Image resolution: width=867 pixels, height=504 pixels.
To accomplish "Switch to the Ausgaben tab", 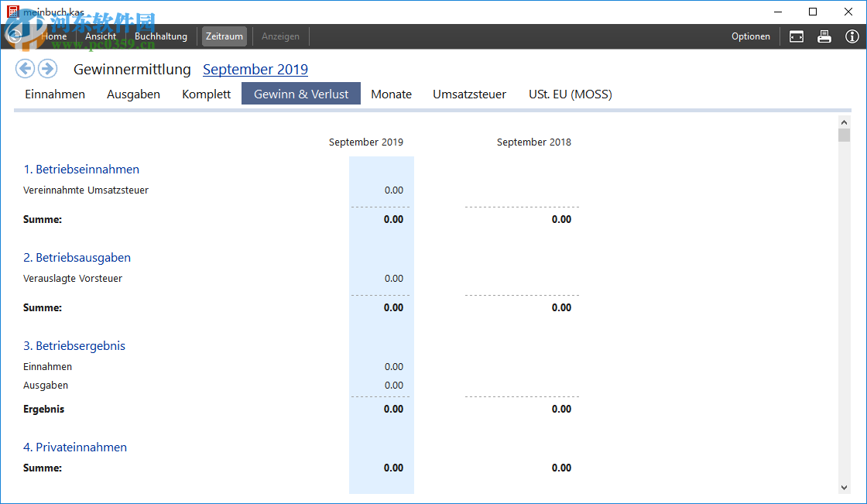I will (133, 94).
